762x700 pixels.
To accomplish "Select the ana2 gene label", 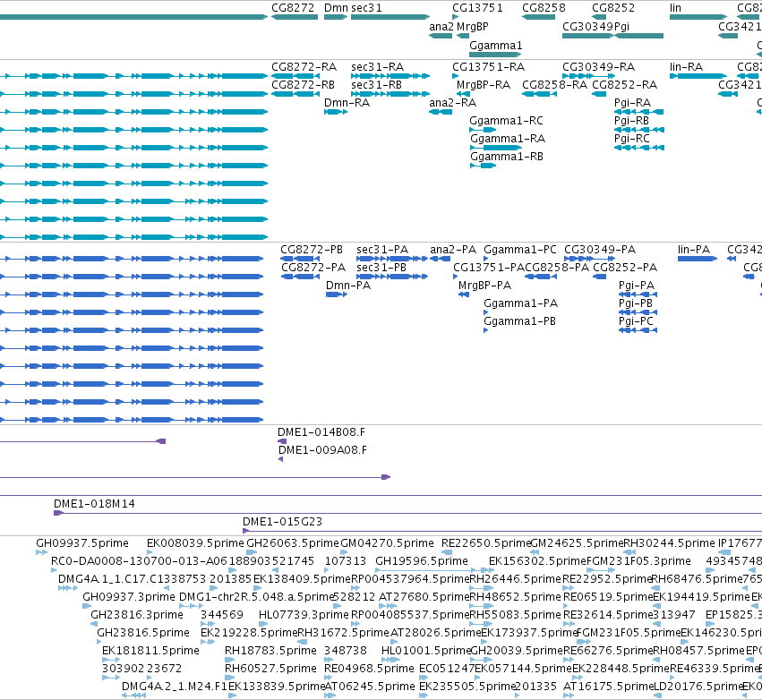I will (441, 27).
